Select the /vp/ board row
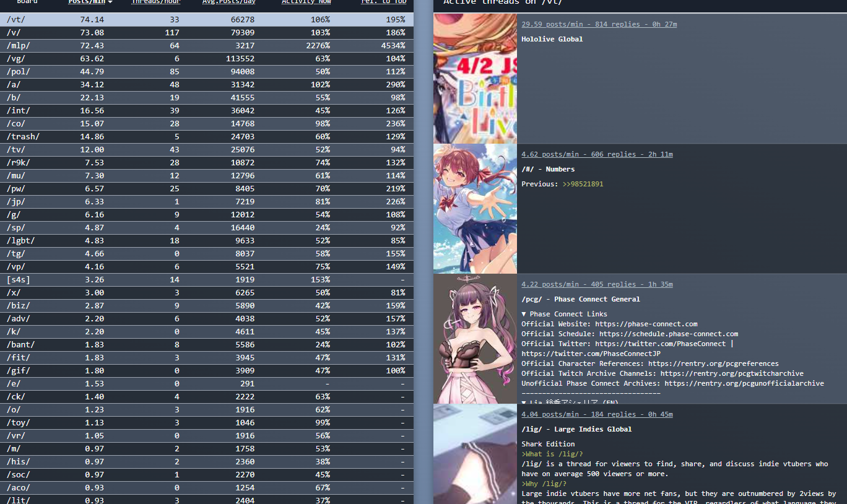Viewport: 847px width, 504px height. [207, 267]
